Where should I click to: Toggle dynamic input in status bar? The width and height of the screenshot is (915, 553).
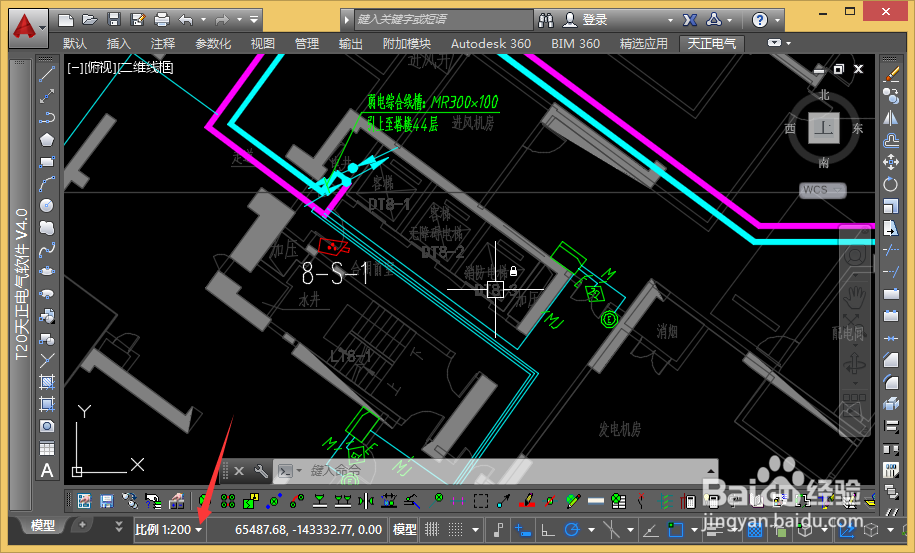tap(522, 530)
